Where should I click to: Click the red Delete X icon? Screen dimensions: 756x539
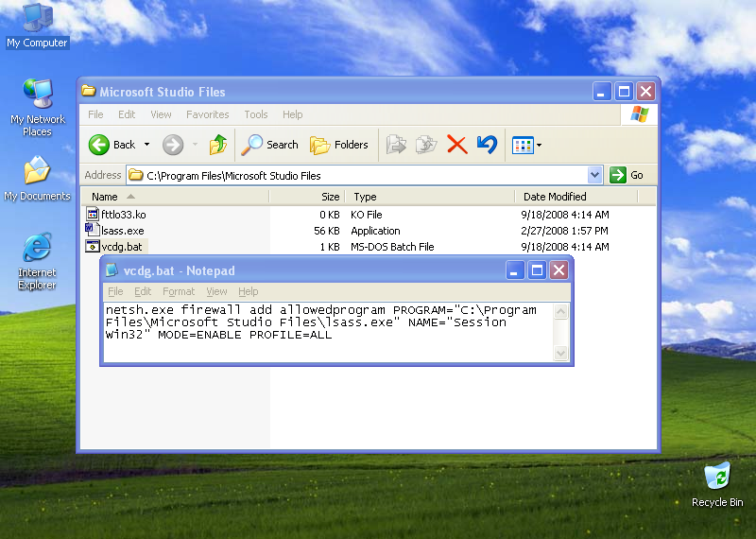point(457,145)
